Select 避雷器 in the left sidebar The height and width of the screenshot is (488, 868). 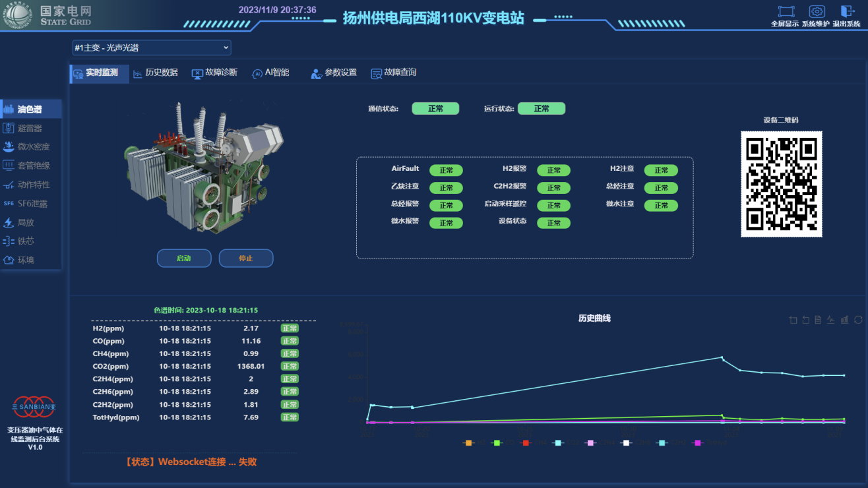pos(30,128)
